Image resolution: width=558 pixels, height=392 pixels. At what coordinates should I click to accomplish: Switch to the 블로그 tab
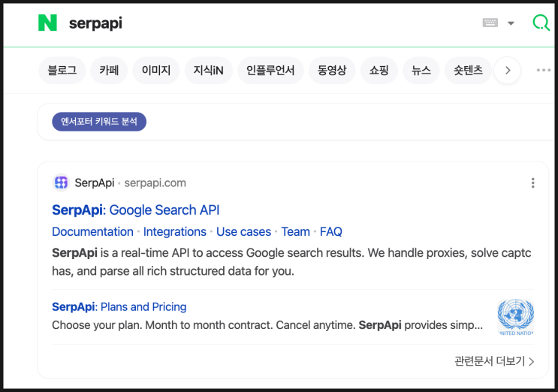[x=62, y=70]
